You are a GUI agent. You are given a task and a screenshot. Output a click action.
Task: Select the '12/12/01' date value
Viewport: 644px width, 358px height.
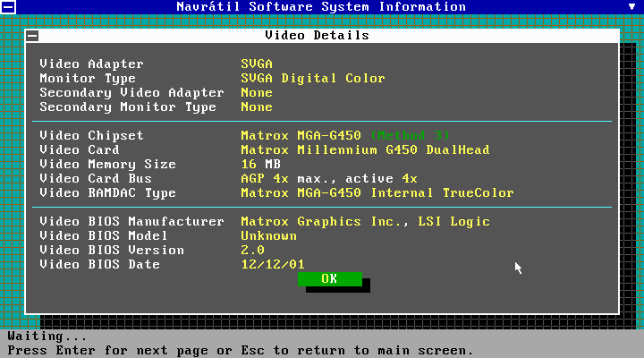273,265
